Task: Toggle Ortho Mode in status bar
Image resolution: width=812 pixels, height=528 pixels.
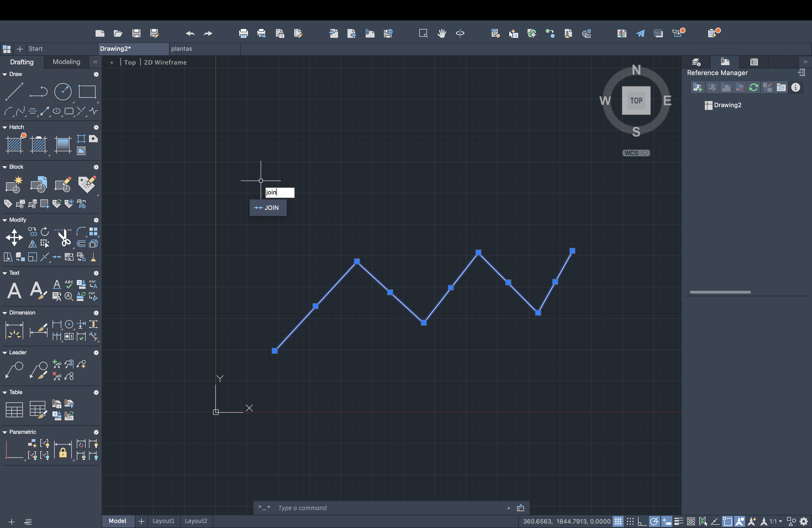Action: tap(642, 521)
